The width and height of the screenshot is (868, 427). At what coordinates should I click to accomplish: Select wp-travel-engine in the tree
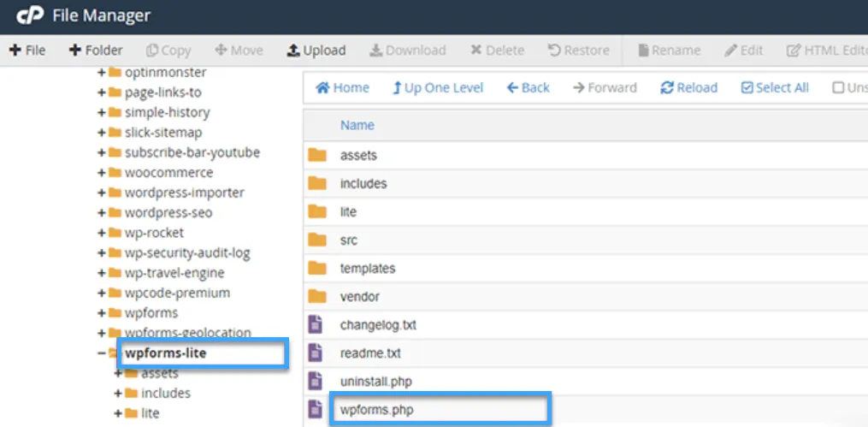[x=174, y=273]
